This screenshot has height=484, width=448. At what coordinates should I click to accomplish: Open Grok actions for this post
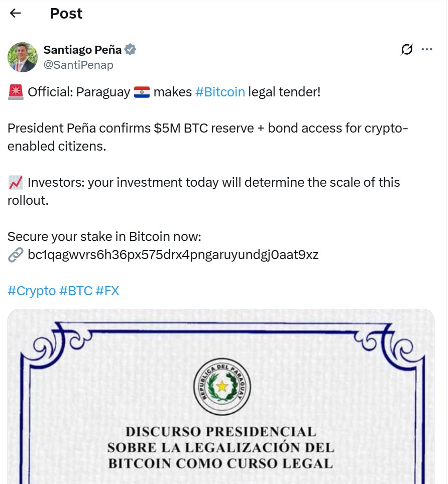[407, 49]
